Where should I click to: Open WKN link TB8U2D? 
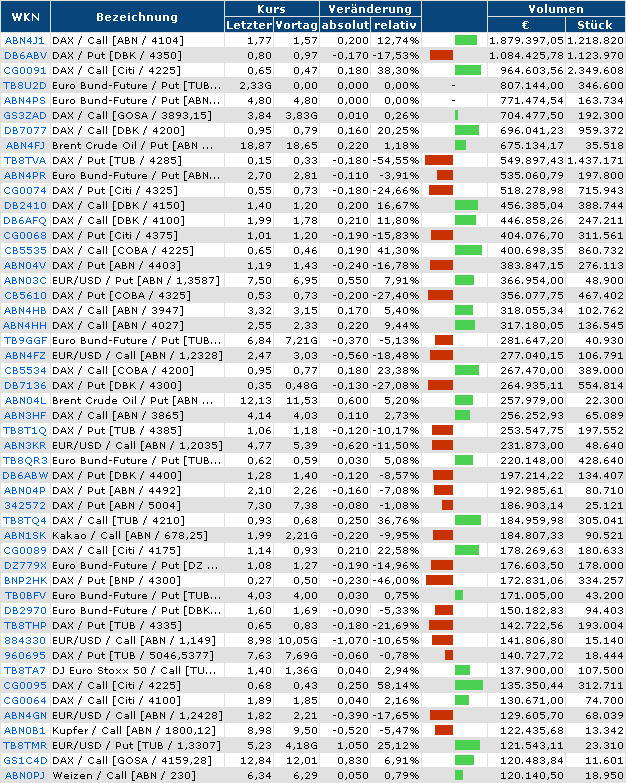click(25, 85)
